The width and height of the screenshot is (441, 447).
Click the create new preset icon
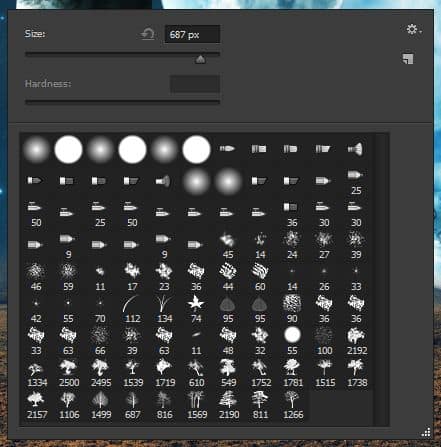[408, 59]
